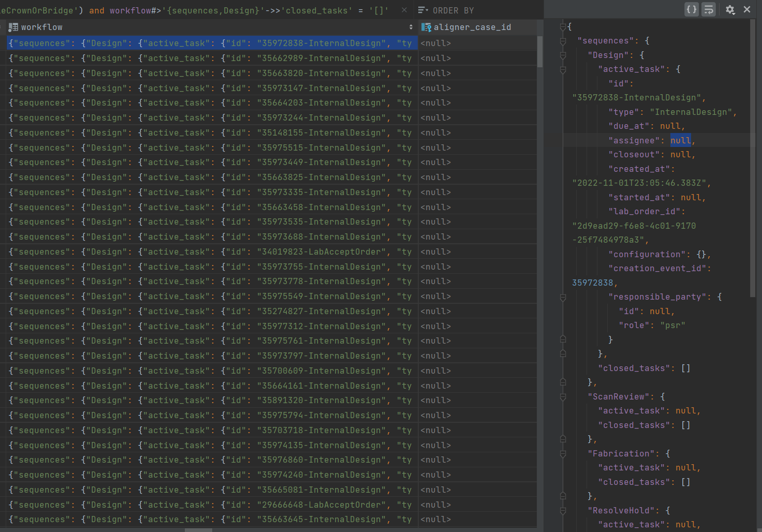
Task: Close the value viewer panel
Action: 747,9
